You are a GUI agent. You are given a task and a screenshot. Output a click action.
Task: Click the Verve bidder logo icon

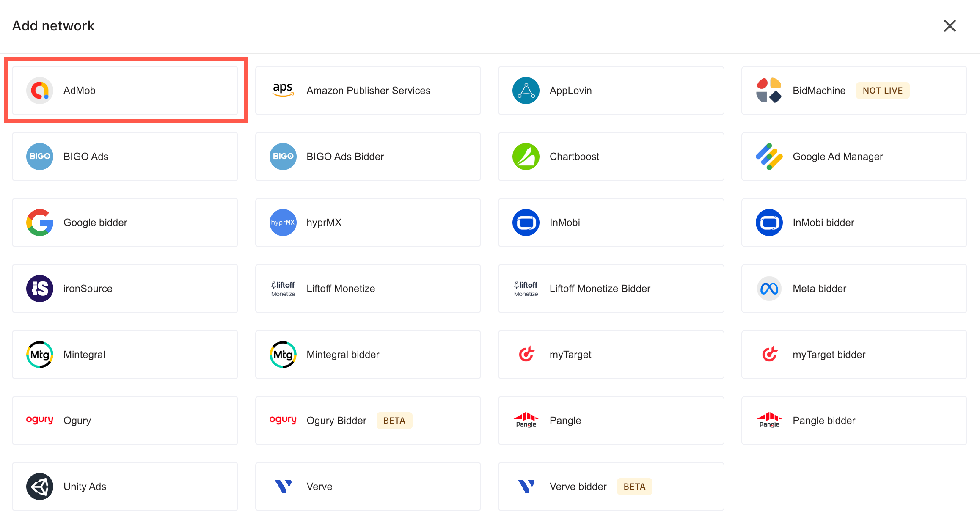coord(526,487)
